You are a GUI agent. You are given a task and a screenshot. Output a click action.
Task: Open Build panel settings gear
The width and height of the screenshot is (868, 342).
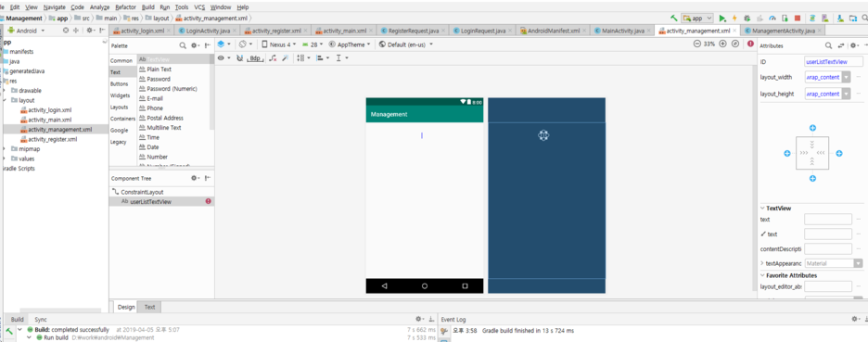419,320
